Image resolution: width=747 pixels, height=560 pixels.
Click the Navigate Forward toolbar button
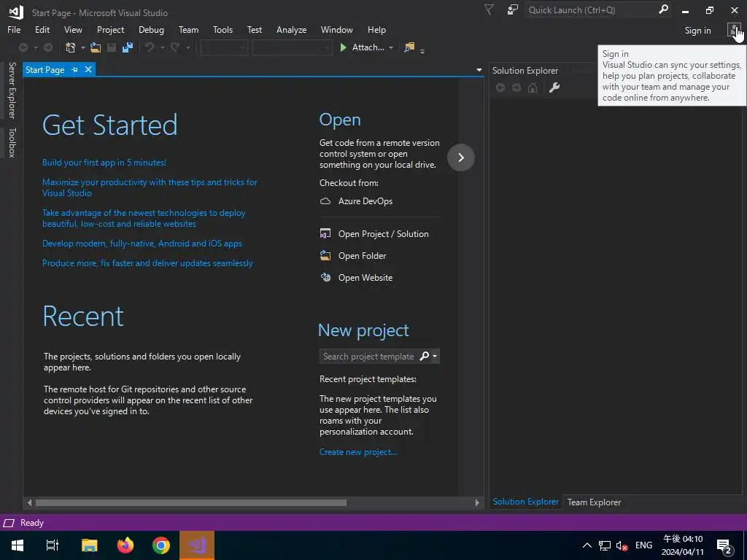48,47
